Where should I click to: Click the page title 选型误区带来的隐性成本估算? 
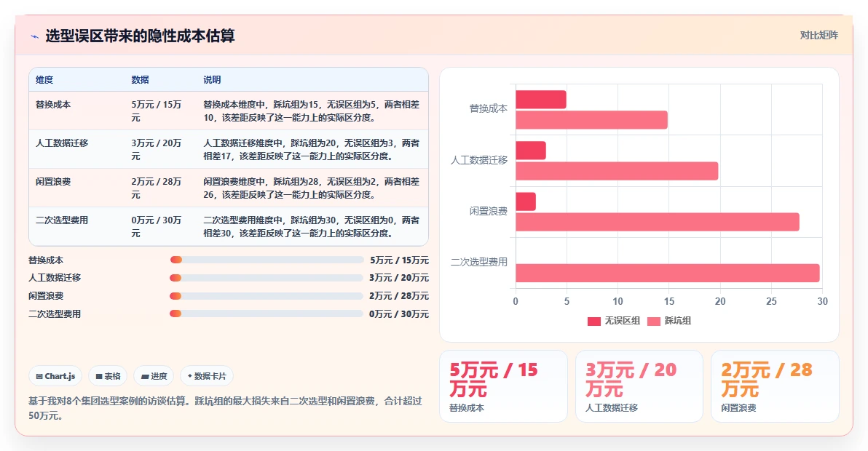pyautogui.click(x=140, y=36)
